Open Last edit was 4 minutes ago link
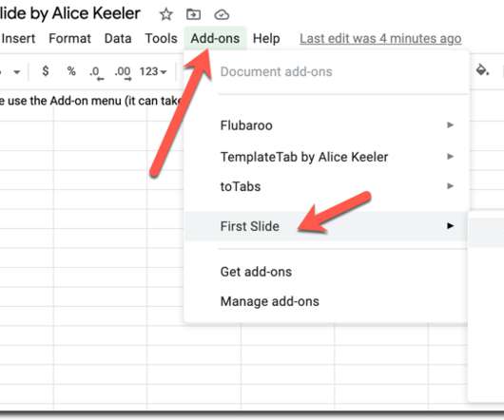 [x=380, y=39]
